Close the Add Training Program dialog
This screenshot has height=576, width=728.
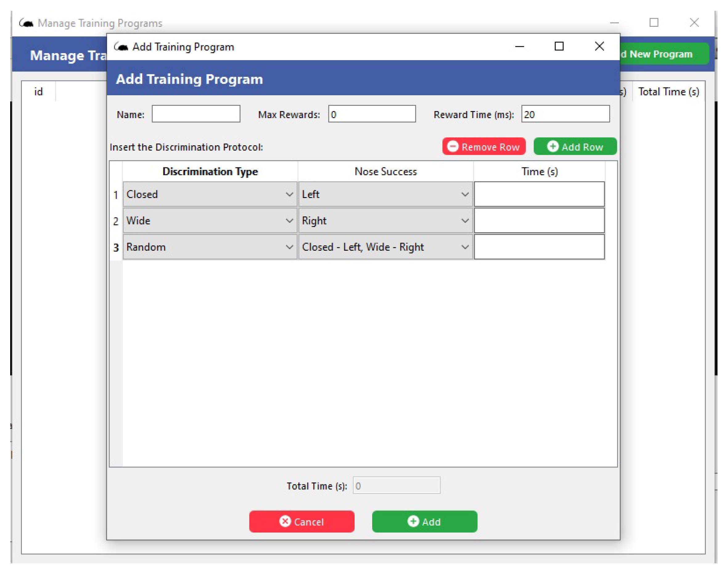point(599,46)
